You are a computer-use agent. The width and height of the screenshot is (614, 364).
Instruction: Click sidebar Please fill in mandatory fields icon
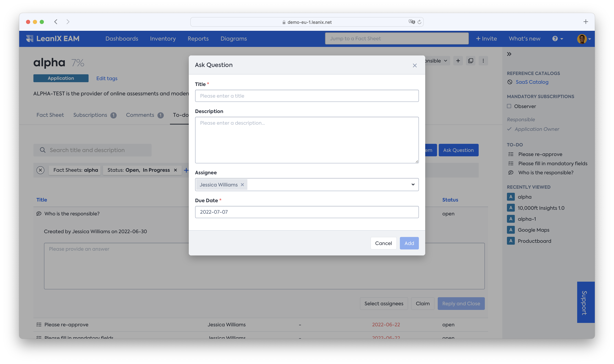click(x=511, y=163)
